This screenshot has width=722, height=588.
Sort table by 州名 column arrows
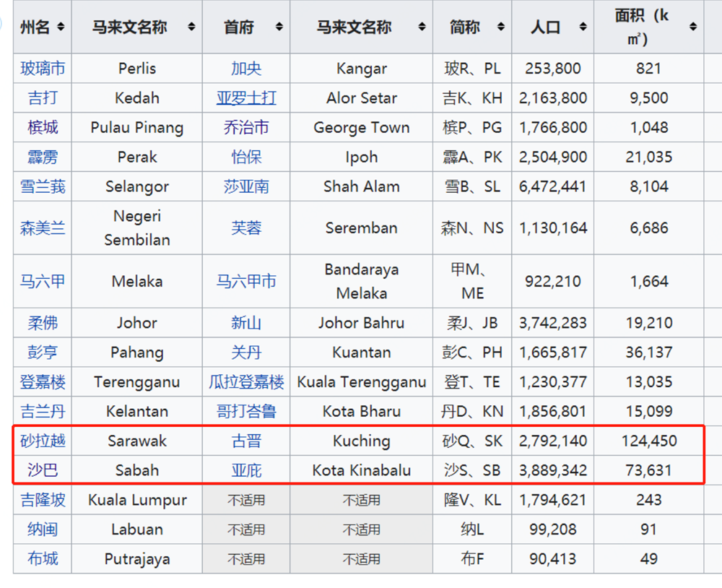(x=61, y=27)
